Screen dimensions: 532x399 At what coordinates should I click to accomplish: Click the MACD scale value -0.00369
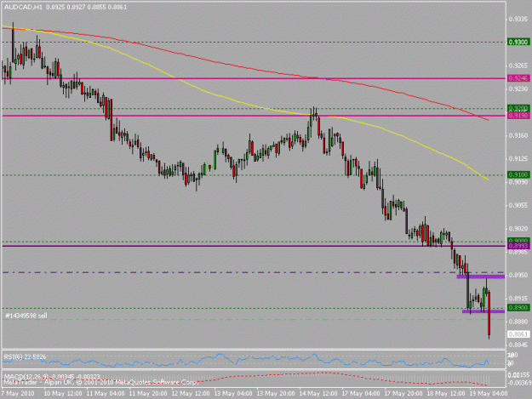(x=518, y=382)
